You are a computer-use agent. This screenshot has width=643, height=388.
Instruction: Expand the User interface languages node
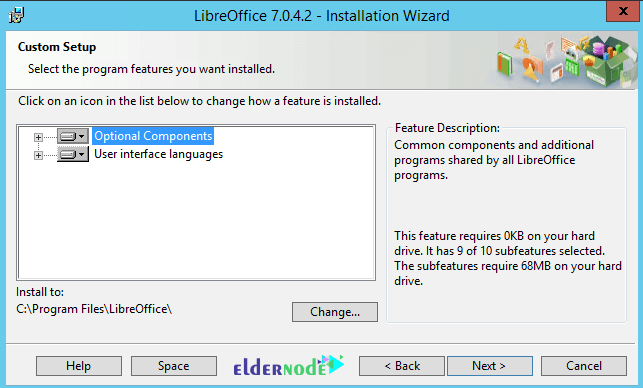38,155
